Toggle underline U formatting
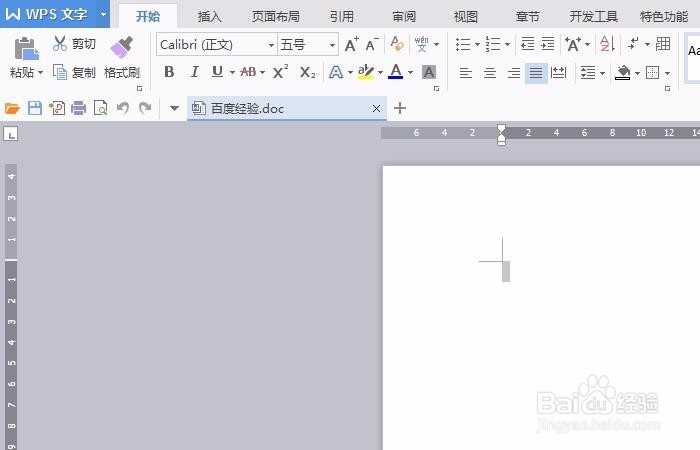700x450 pixels. point(217,72)
